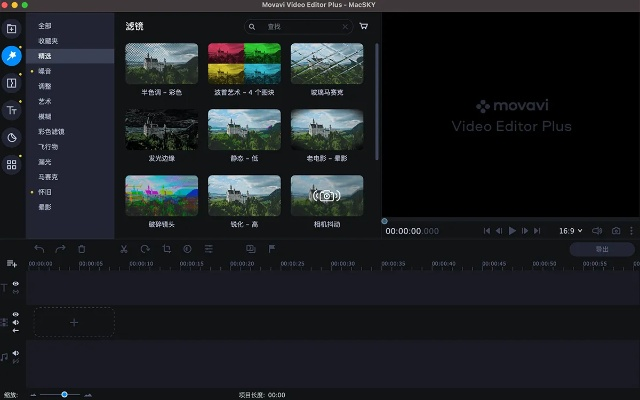The height and width of the screenshot is (400, 640).
Task: Open the Transitions panel in the left sidebar
Action: pos(12,83)
